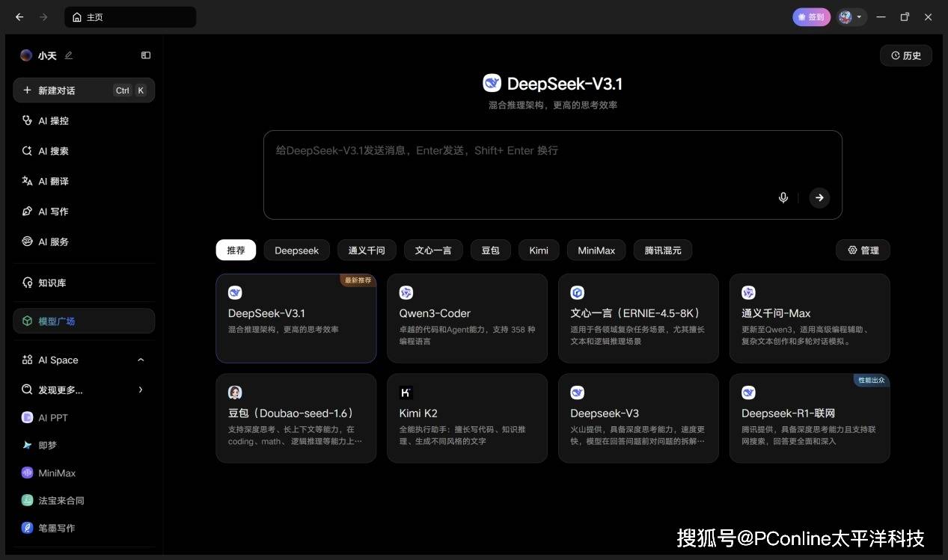The width and height of the screenshot is (948, 560).
Task: Open AI 服务 in the sidebar
Action: (x=84, y=241)
